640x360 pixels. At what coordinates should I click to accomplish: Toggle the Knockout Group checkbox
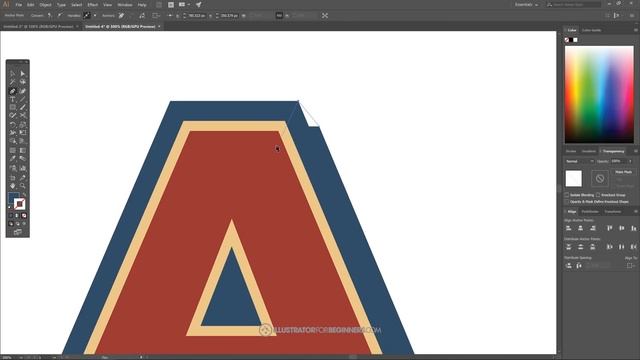(x=598, y=195)
